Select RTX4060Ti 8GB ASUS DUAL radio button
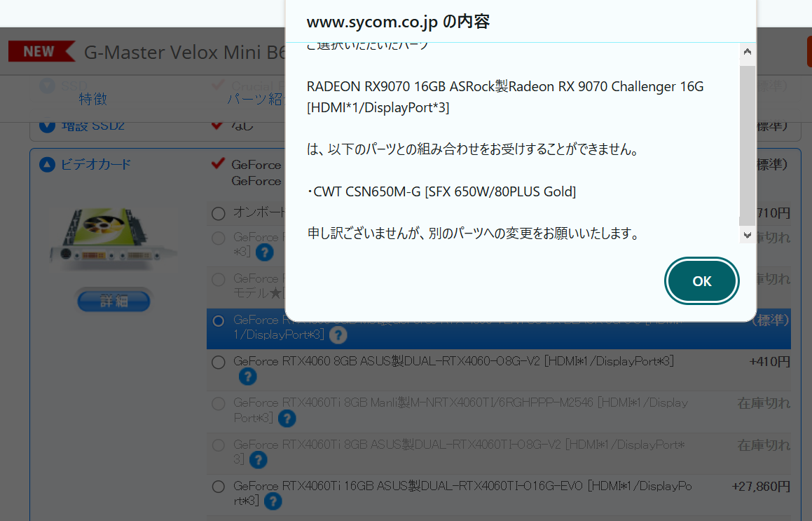The width and height of the screenshot is (812, 521). pyautogui.click(x=219, y=445)
